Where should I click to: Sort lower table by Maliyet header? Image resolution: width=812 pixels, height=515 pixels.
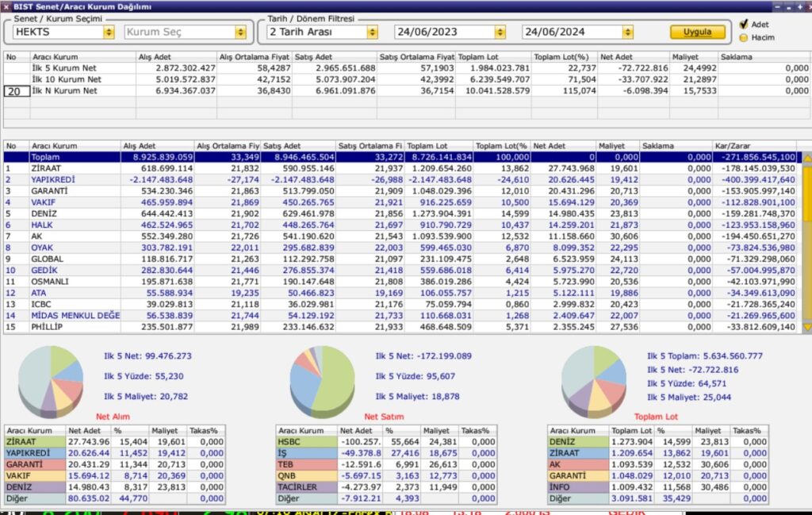pyautogui.click(x=618, y=146)
